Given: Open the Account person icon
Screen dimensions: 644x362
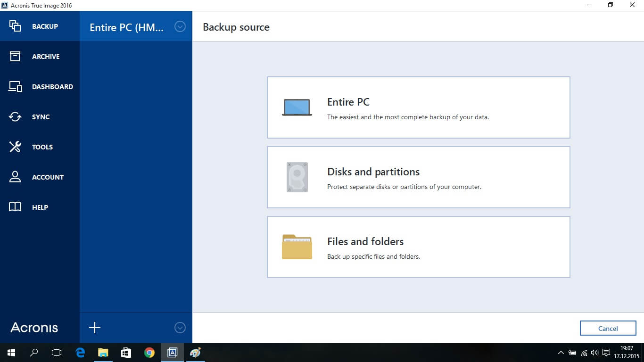Looking at the screenshot, I should tap(15, 177).
